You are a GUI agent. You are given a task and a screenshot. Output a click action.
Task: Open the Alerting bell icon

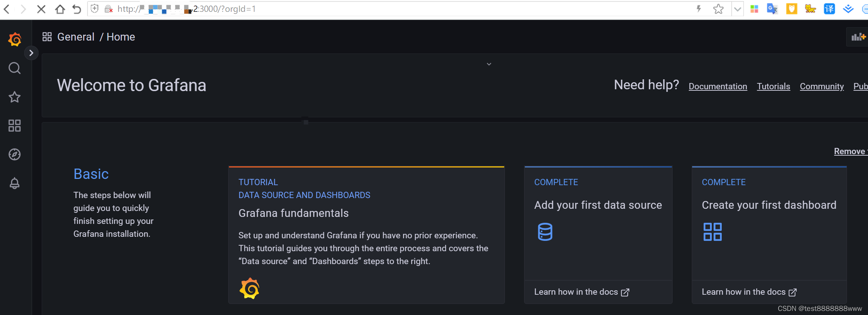[14, 183]
